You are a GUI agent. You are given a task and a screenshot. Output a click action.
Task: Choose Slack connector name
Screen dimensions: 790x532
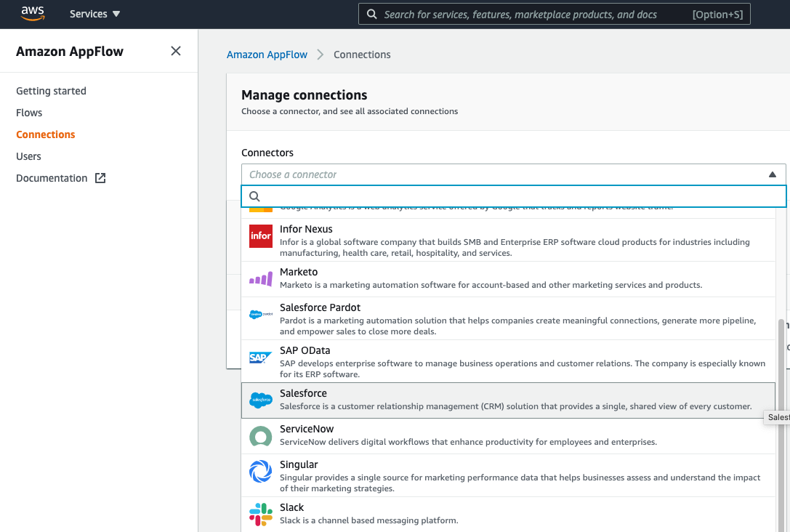(x=291, y=507)
